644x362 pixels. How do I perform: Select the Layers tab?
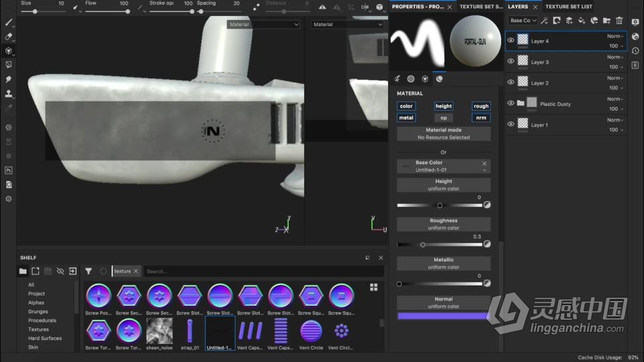pyautogui.click(x=518, y=7)
